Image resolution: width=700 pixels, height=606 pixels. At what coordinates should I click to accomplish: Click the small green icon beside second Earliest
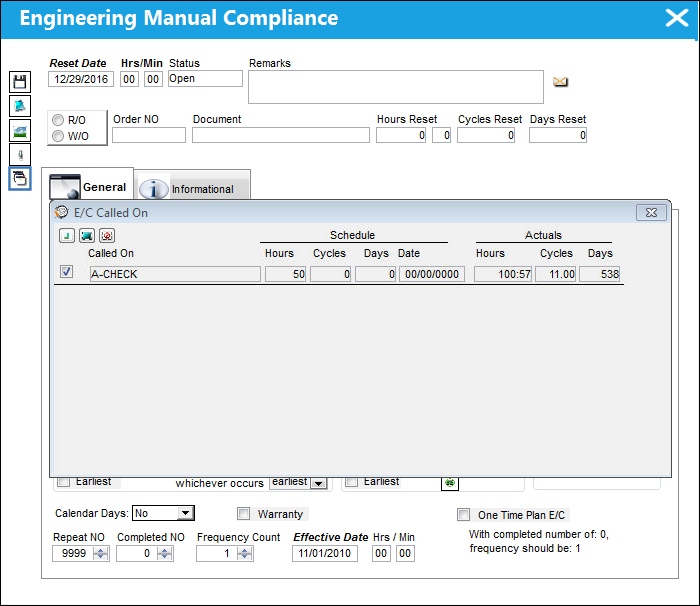click(x=450, y=483)
